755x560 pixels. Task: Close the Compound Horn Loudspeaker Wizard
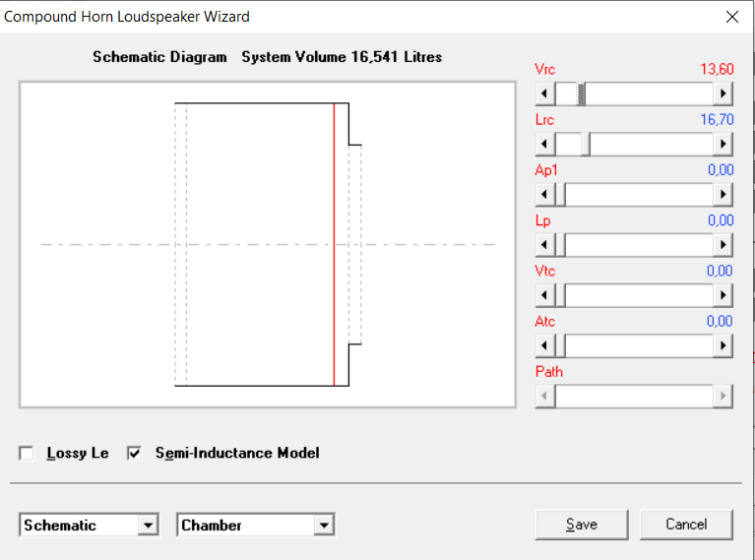pos(732,17)
